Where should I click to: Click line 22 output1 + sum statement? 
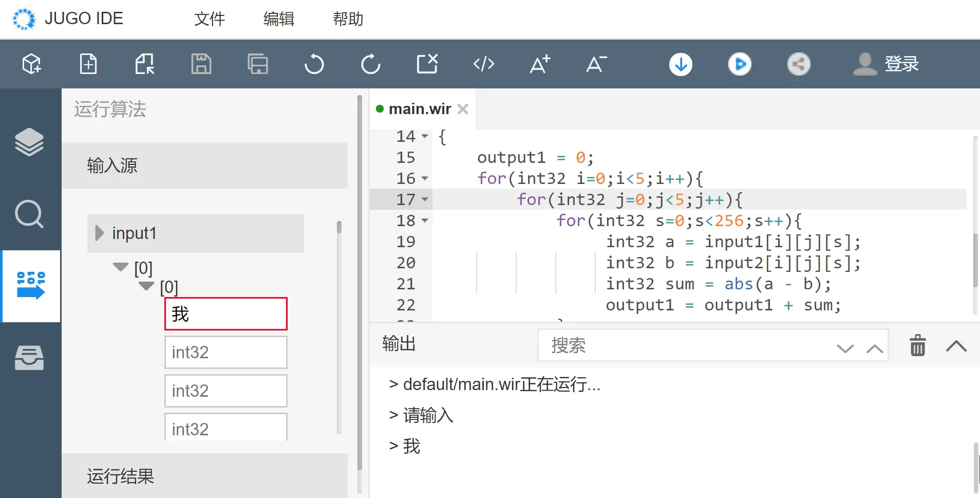pyautogui.click(x=723, y=305)
